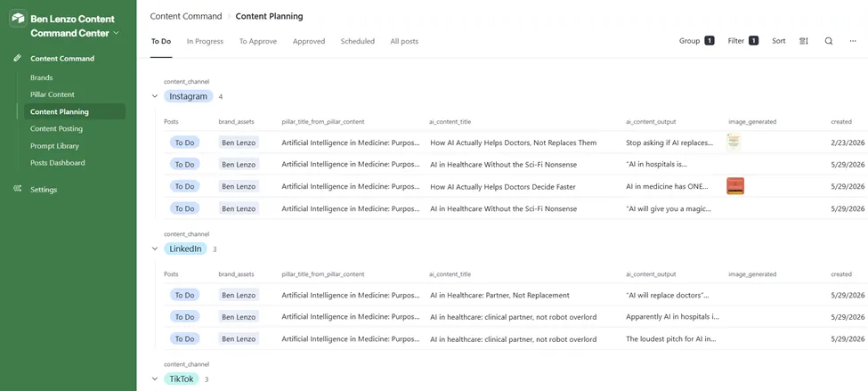
Task: Switch to the To Do tab
Action: coord(161,41)
